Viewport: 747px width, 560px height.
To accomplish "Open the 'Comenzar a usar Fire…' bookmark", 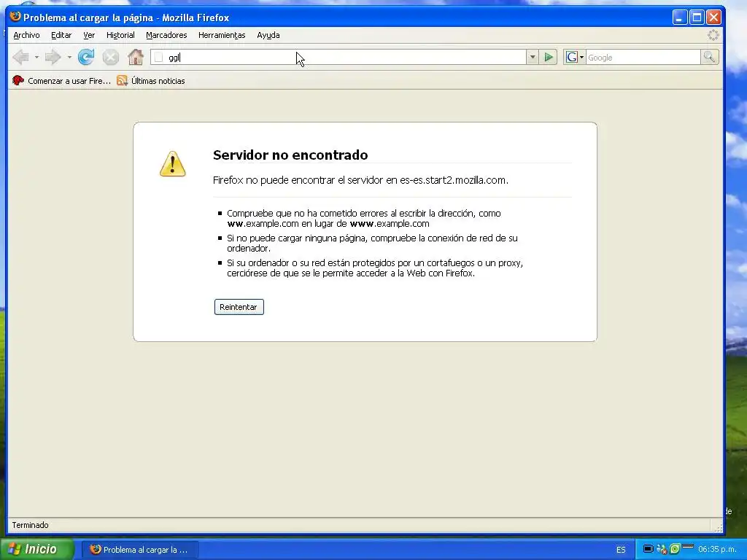I will click(x=61, y=81).
